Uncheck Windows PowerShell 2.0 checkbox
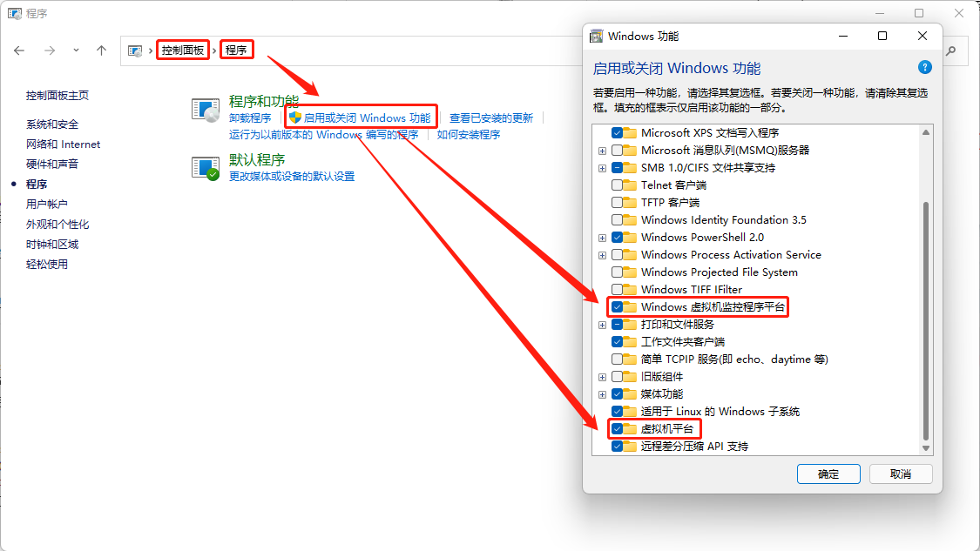Screen dimensions: 980x551 (x=617, y=238)
